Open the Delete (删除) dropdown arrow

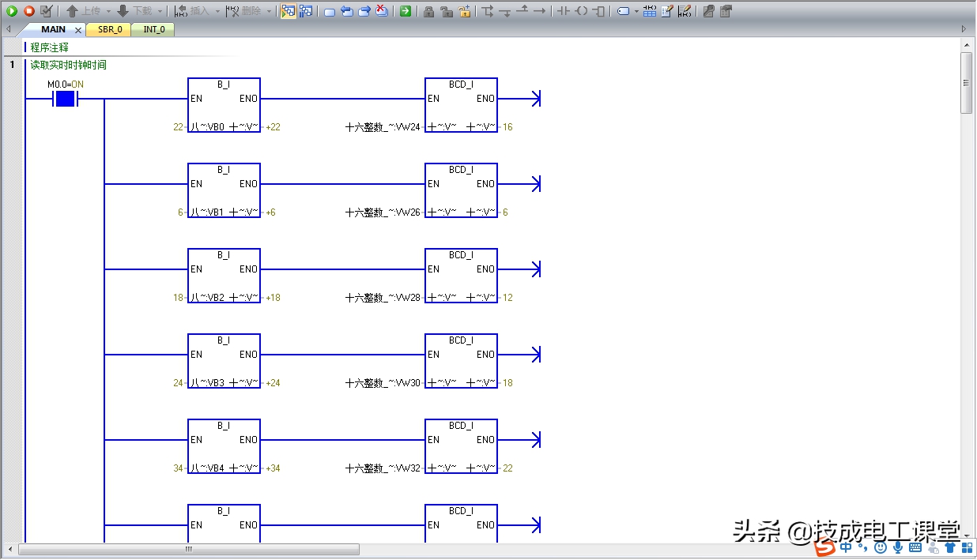point(269,11)
